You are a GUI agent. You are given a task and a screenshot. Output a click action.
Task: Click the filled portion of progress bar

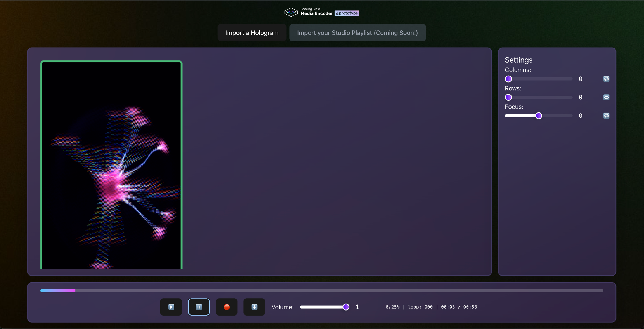click(x=58, y=291)
